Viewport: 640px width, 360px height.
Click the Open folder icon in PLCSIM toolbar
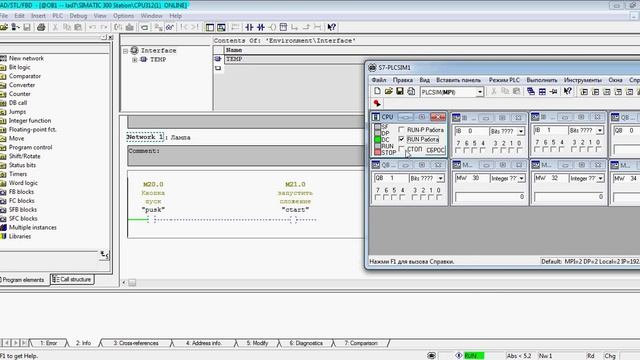388,91
